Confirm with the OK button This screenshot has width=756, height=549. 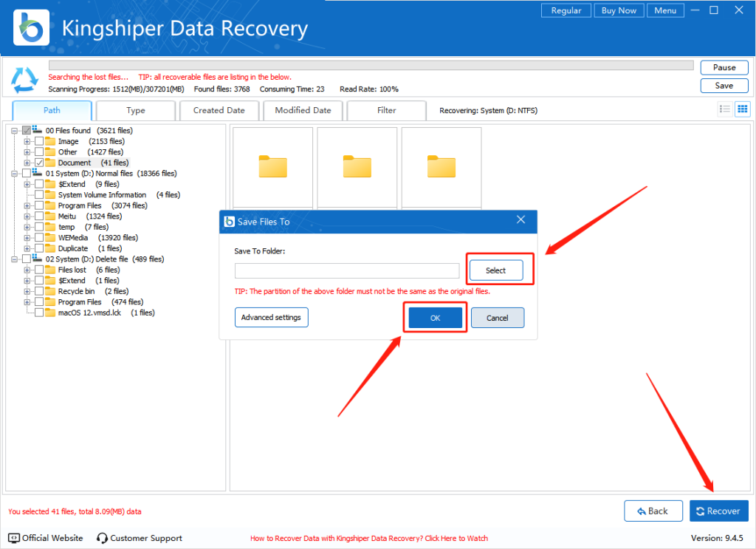pyautogui.click(x=436, y=318)
